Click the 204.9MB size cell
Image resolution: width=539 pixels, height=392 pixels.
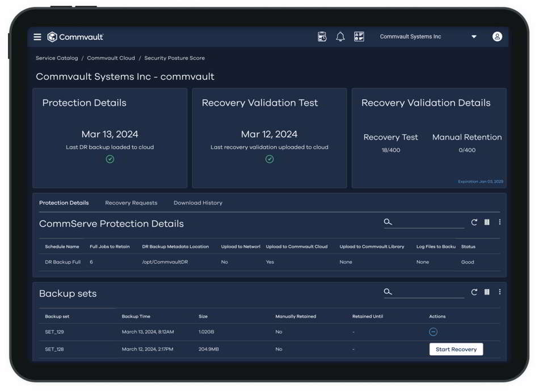(209, 349)
